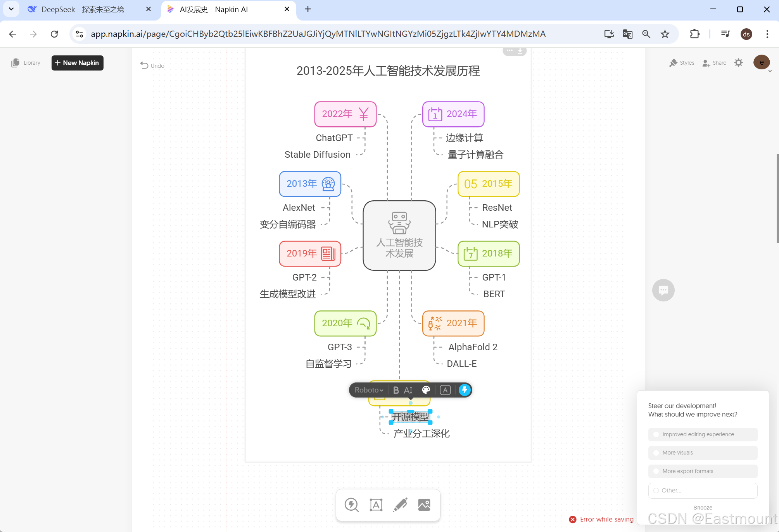The width and height of the screenshot is (779, 532).
Task: Click the Snooze link
Action: point(703,508)
